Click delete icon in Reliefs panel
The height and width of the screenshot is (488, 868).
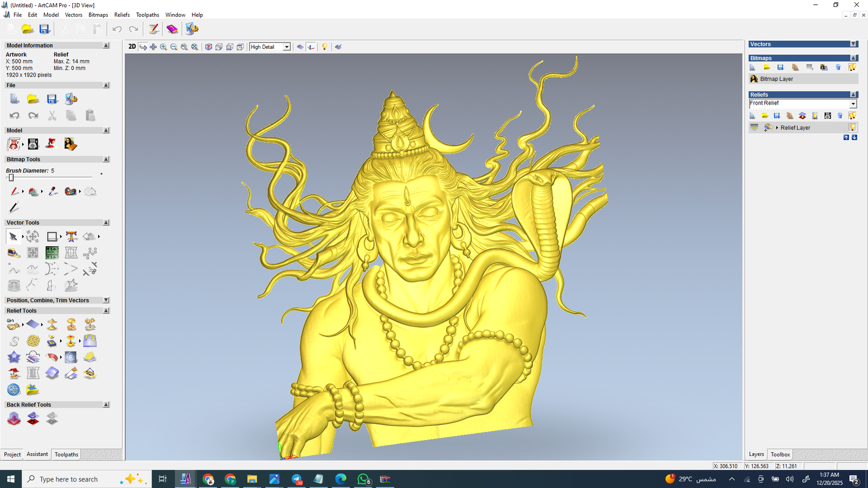tap(840, 115)
